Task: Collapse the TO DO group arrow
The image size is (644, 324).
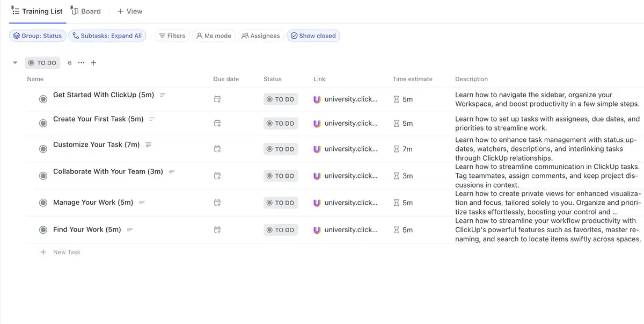Action: tap(15, 63)
